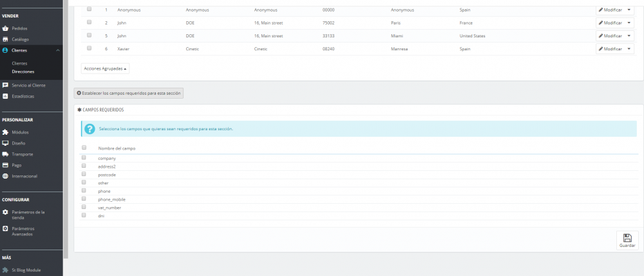This screenshot has width=644, height=276.
Task: Click Establecer los campos requeridos button
Action: point(129,94)
